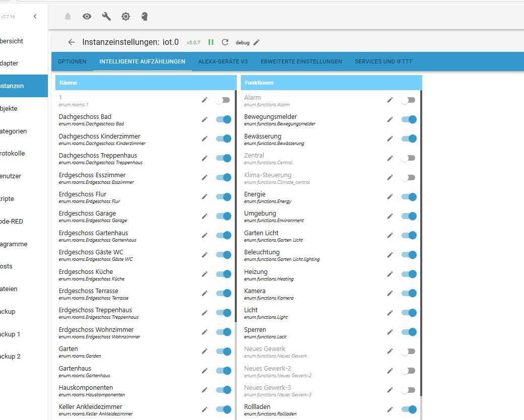Disable Dachgeschoss Bad room toggle
Viewport: 524px width, 420px height.
tap(224, 119)
